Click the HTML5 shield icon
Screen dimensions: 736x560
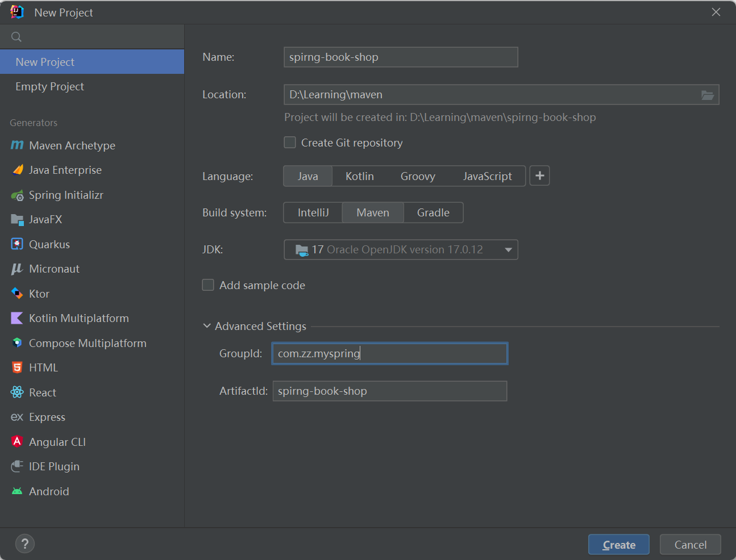coord(17,367)
